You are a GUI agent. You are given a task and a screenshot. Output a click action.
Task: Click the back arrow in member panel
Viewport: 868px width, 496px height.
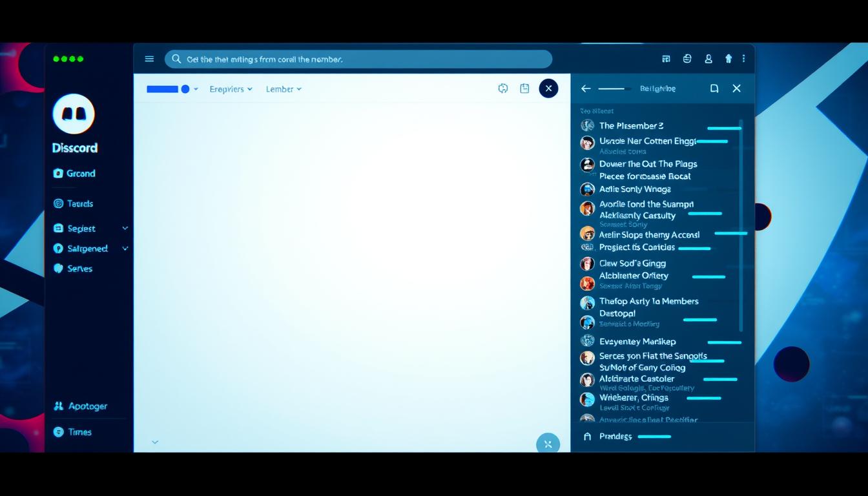(586, 88)
